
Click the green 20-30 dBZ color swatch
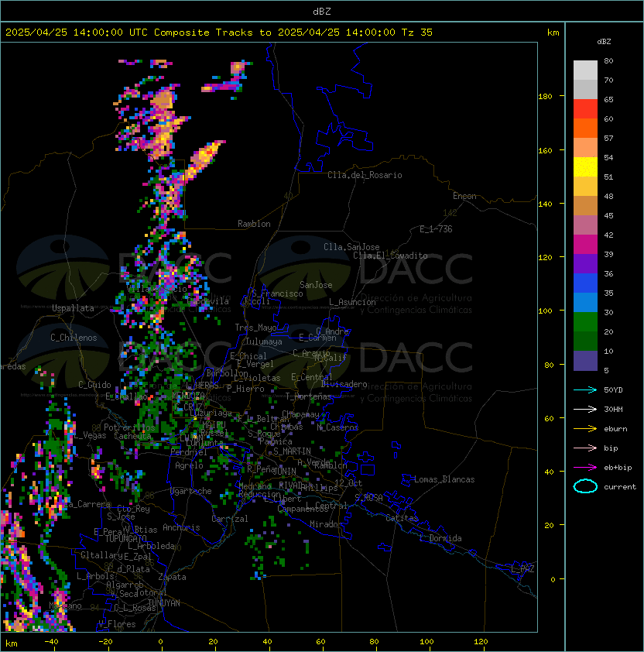coord(585,322)
